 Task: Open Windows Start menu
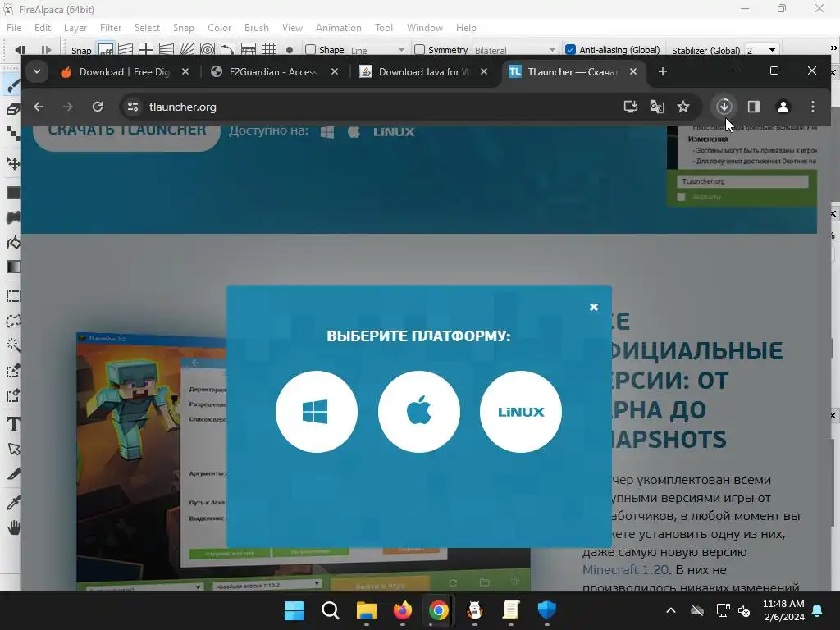pos(294,610)
